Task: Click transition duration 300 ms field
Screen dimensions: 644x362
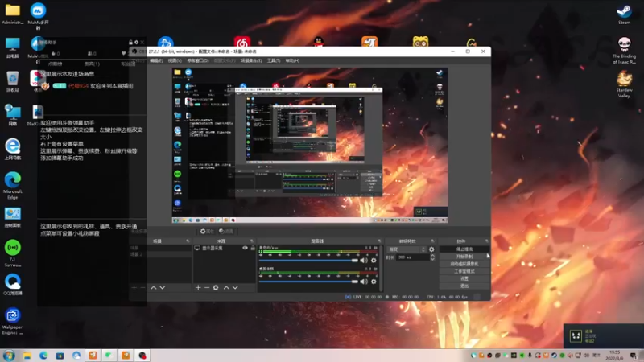Action: click(412, 257)
